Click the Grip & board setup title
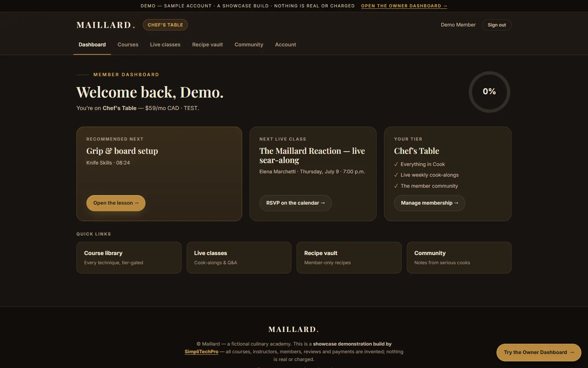 (122, 151)
